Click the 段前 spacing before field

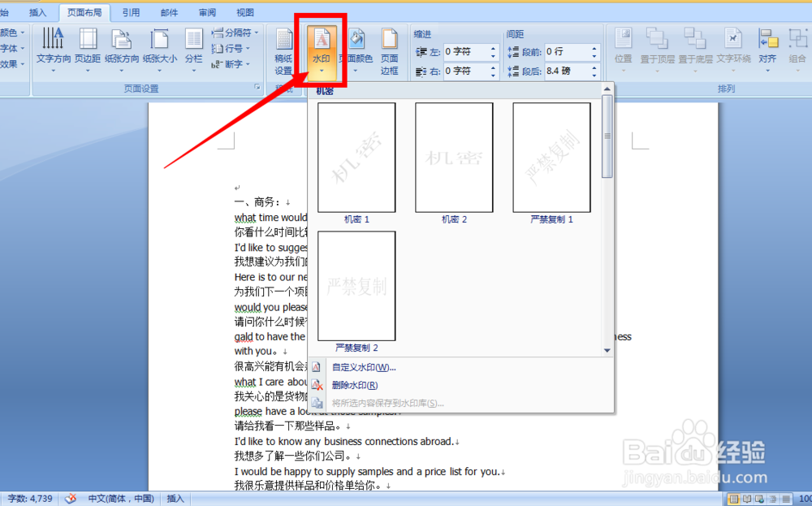pos(567,52)
